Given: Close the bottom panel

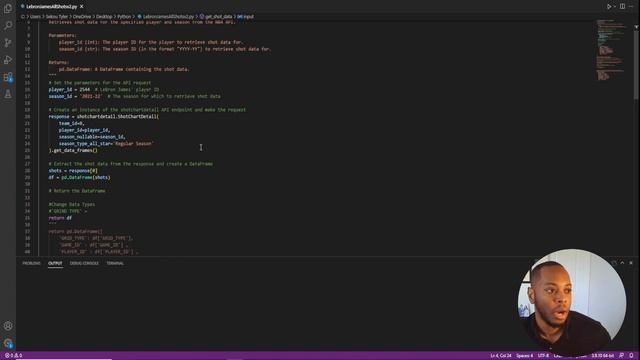Looking at the screenshot, I should pyautogui.click(x=631, y=263).
